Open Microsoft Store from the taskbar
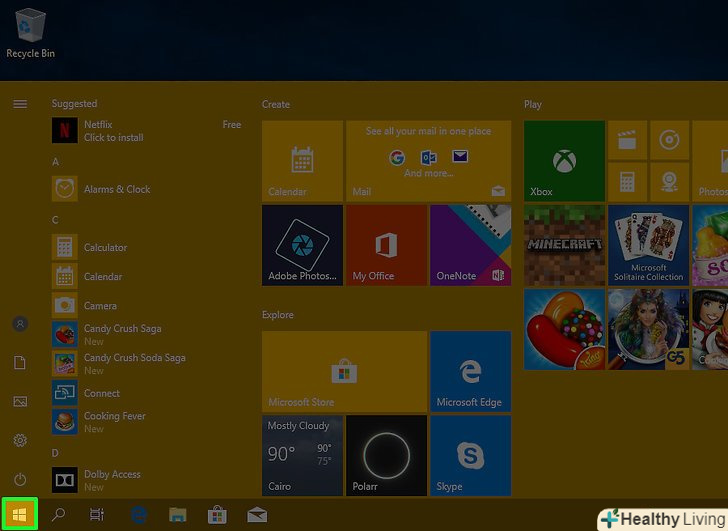 pyautogui.click(x=217, y=515)
